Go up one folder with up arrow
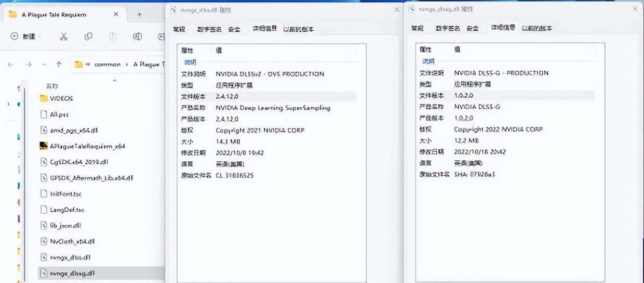This screenshot has height=283, width=644. [59, 65]
